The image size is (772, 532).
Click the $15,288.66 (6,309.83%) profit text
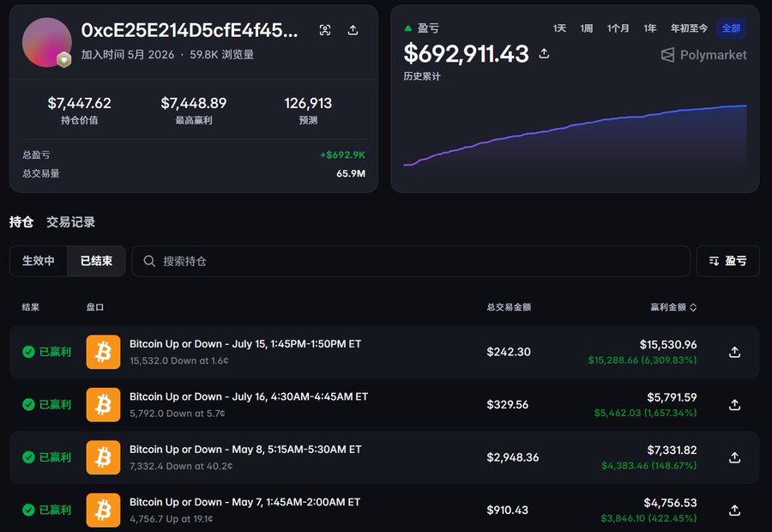coord(642,360)
